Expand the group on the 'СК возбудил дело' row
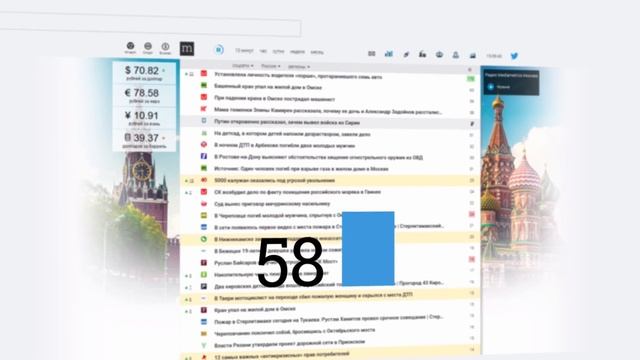Viewport: 640px width, 360px height. point(188,192)
